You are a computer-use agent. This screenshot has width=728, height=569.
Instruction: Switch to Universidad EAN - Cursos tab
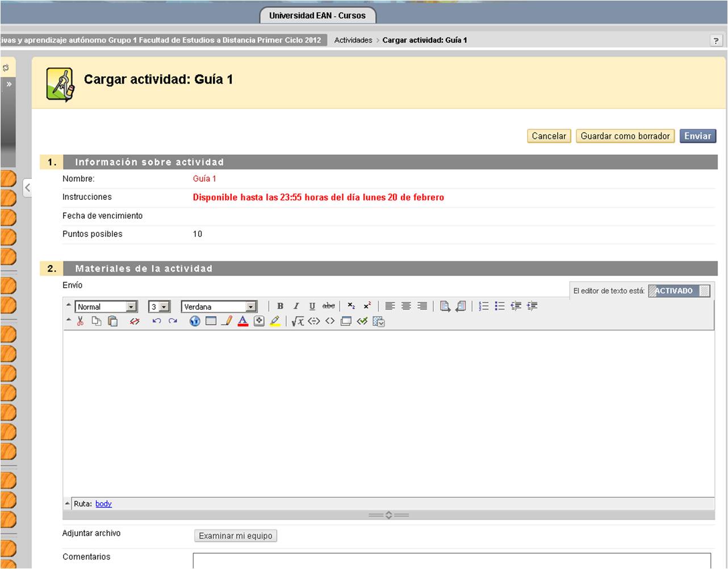[317, 15]
